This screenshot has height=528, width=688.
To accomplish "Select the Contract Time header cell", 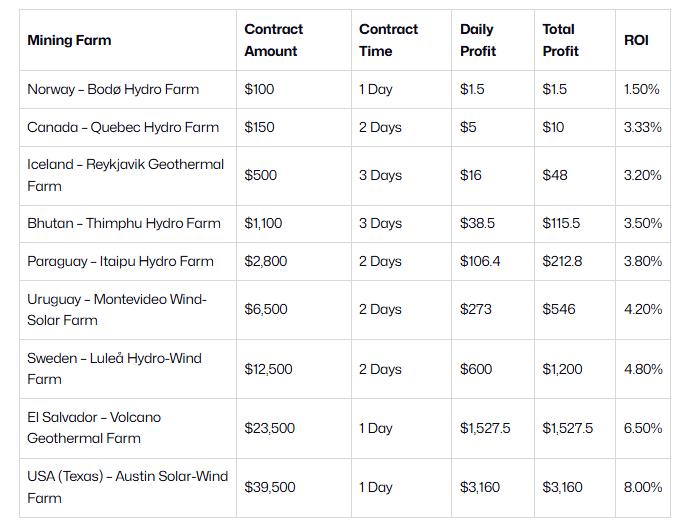I will 389,41.
